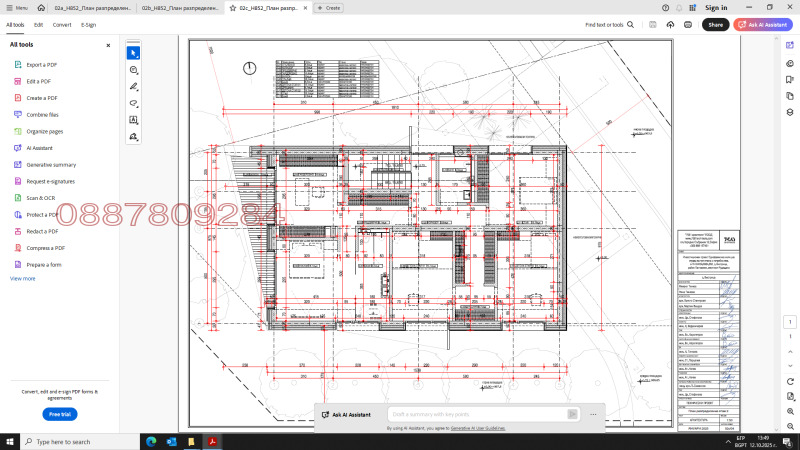The height and width of the screenshot is (450, 800).
Task: Click the zoom marquee tool in quick toolbar
Action: click(x=134, y=69)
